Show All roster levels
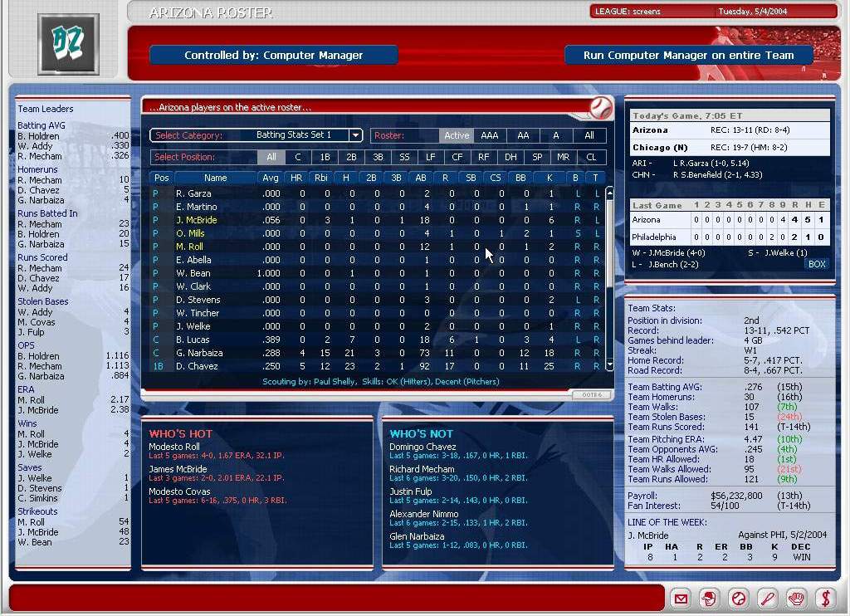This screenshot has width=850, height=616. coord(589,135)
